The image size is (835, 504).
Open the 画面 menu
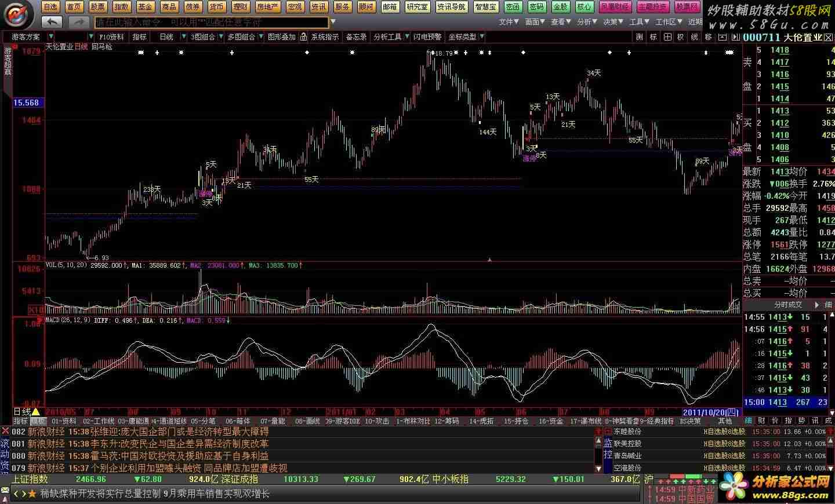point(535,21)
